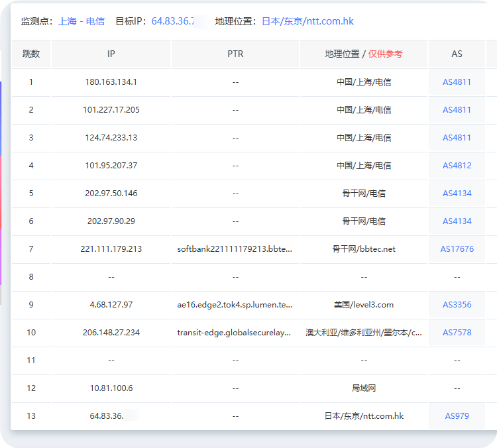Open the AS979 link in final hop
497x448 pixels.
point(457,416)
